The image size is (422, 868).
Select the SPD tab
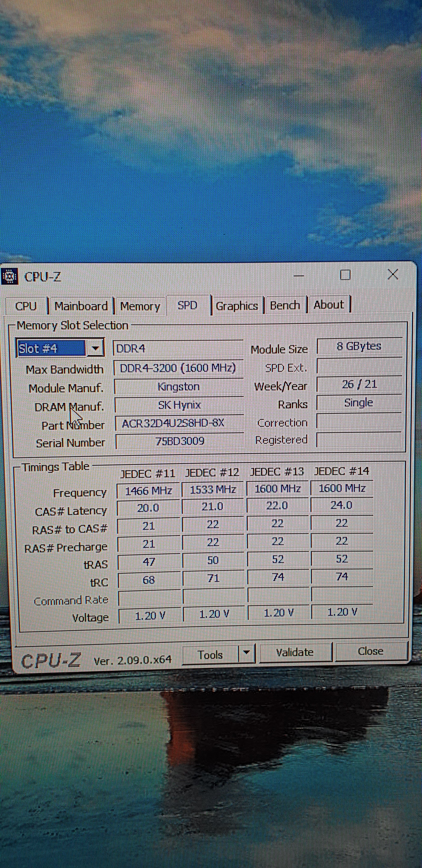(x=187, y=306)
